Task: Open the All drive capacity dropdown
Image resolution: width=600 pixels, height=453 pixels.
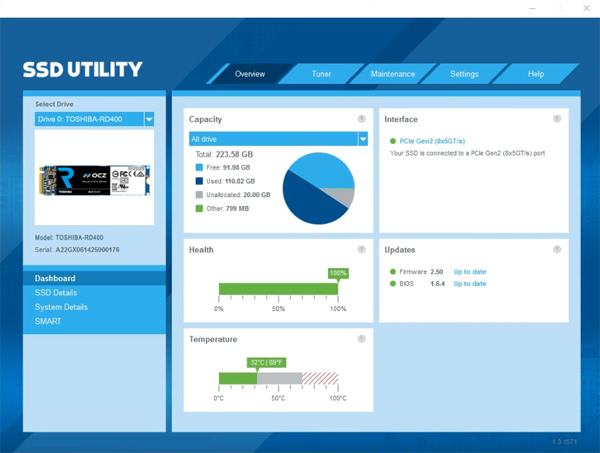Action: point(363,140)
